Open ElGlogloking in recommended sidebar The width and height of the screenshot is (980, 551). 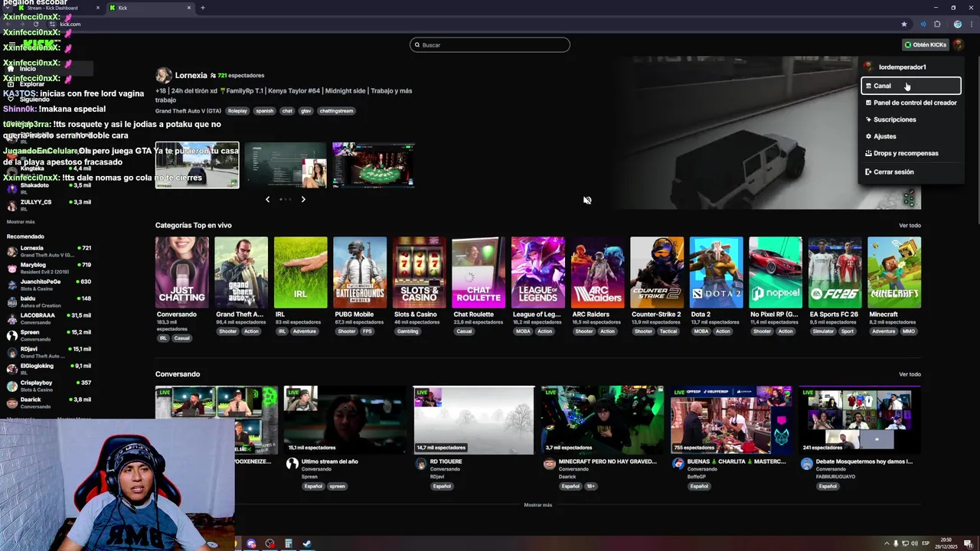coord(49,369)
